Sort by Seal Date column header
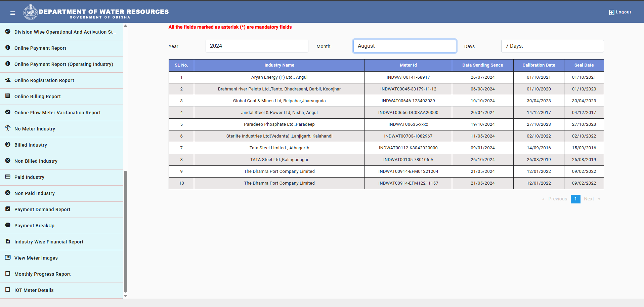This screenshot has width=644, height=307. point(584,65)
